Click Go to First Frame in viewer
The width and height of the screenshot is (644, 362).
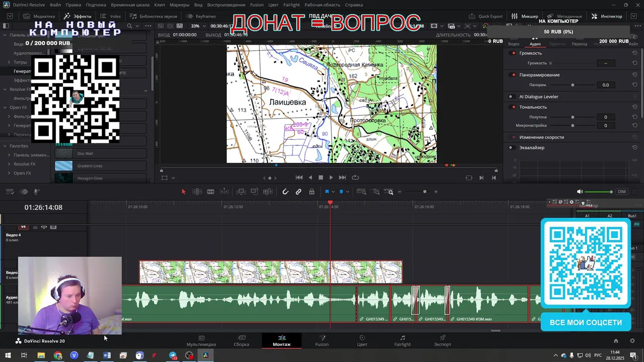tap(299, 177)
